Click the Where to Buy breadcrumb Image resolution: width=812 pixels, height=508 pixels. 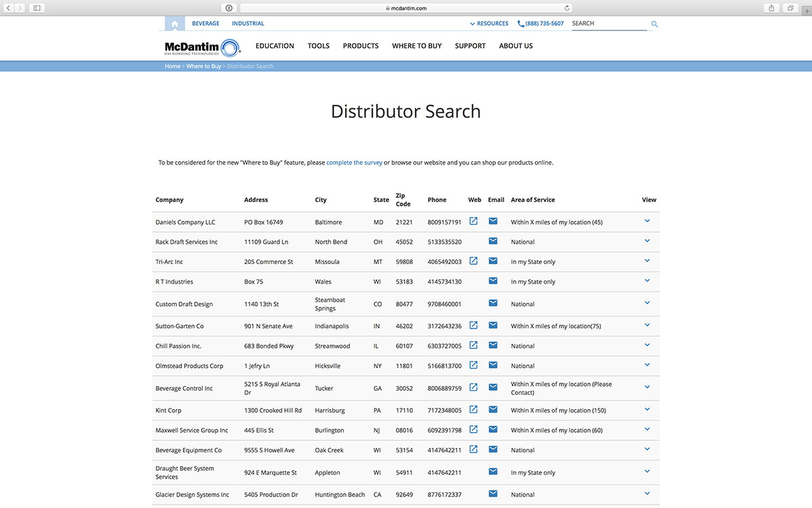[x=204, y=66]
